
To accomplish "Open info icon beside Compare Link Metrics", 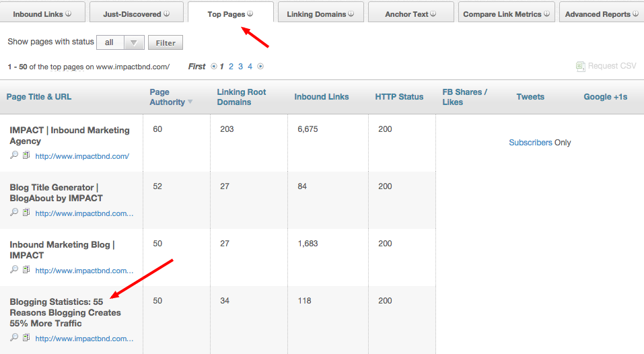I will pyautogui.click(x=546, y=13).
